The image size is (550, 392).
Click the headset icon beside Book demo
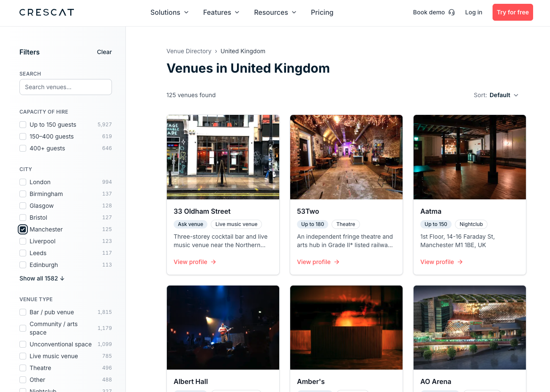[x=452, y=12]
